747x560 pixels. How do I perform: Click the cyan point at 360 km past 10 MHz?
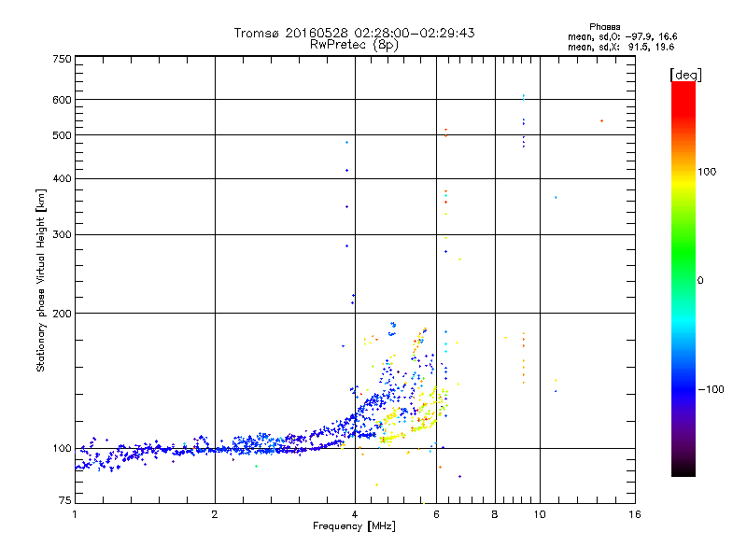(x=556, y=197)
